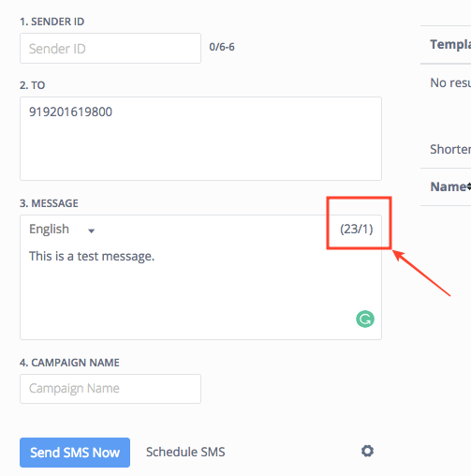Click the 0/6-6 sender ID counter
Screen dimensions: 471x476
coord(222,47)
